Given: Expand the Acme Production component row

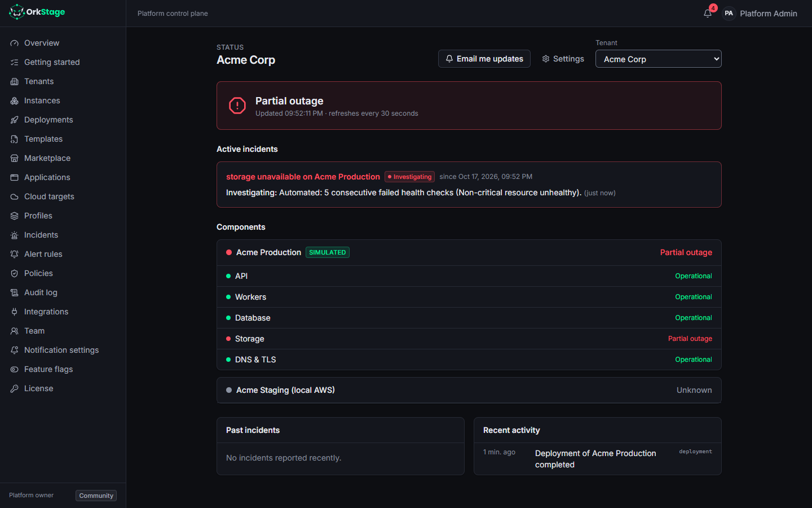Looking at the screenshot, I should click(x=469, y=252).
